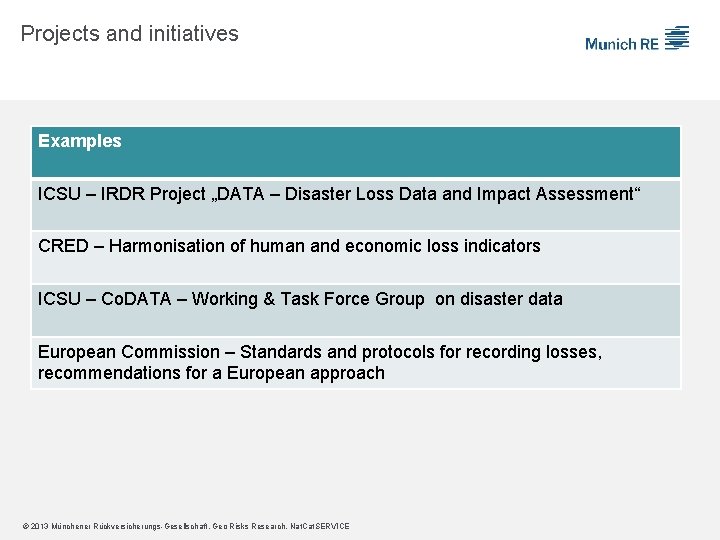Click the Examples table header
720x540 pixels.
click(79, 141)
